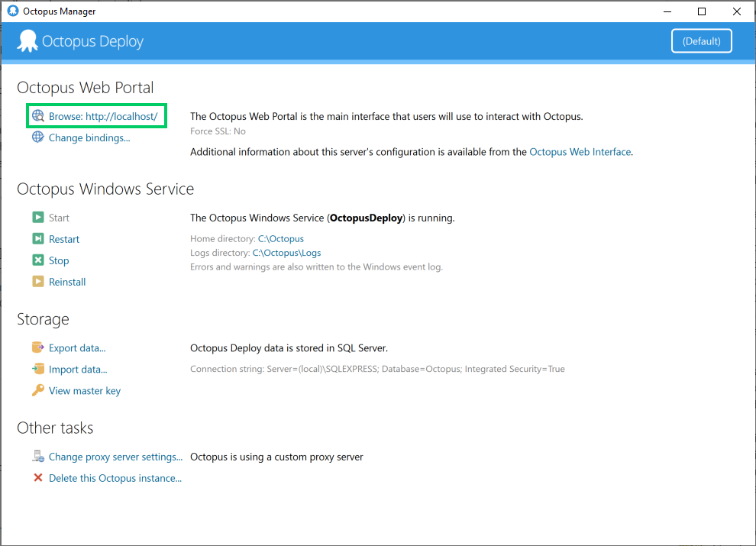Click the magnifier globe icon beside Browse
Screen dimensions: 756x546
[x=38, y=116]
